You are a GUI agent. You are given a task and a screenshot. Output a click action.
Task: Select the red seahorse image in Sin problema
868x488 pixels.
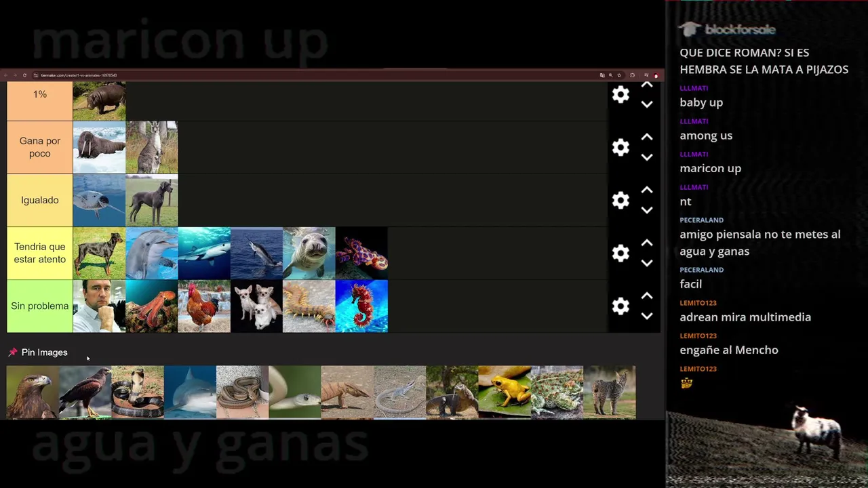coord(361,306)
